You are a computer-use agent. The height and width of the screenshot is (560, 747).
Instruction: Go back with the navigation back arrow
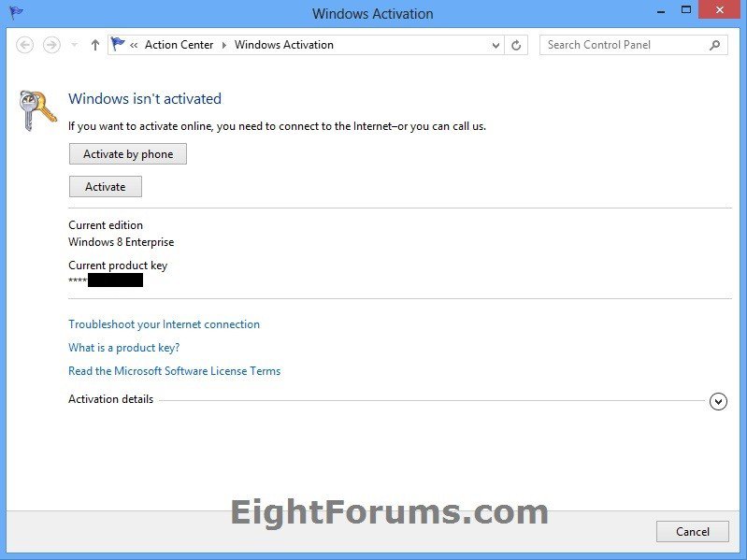click(24, 45)
